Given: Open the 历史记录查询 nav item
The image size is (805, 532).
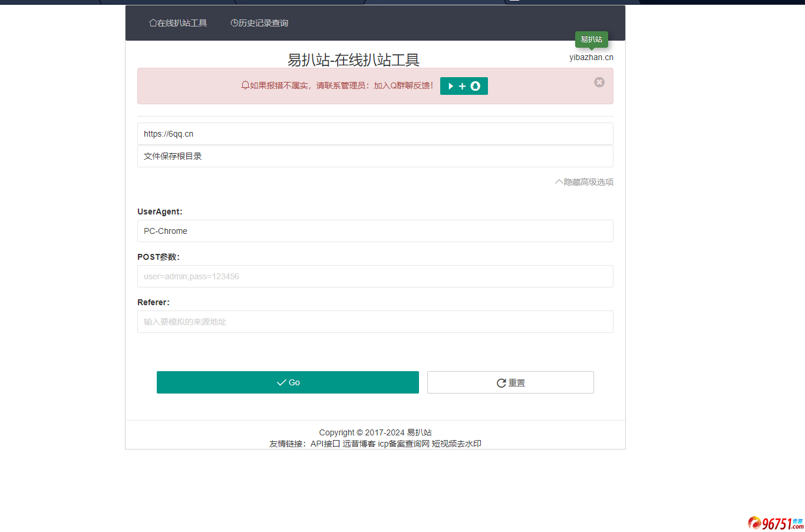Looking at the screenshot, I should pos(259,23).
